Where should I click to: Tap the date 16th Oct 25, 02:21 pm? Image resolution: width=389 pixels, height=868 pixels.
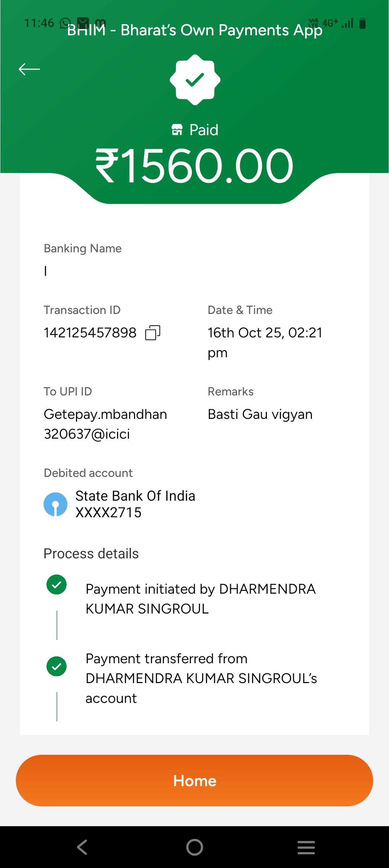(x=265, y=342)
